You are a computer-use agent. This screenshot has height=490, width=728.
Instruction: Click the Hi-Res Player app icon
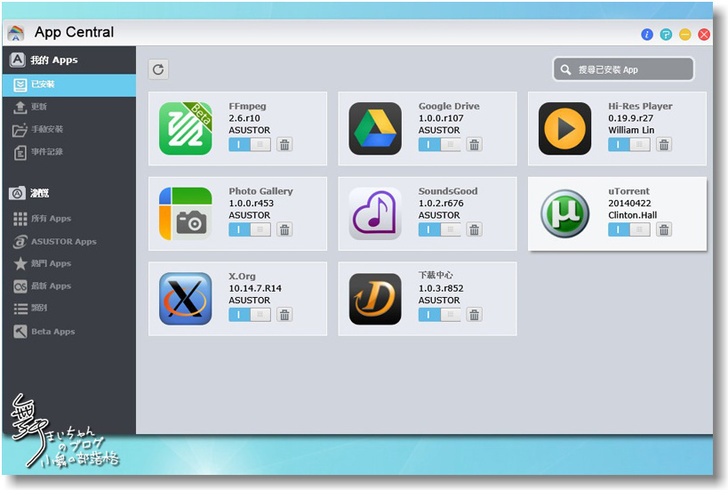[565, 128]
